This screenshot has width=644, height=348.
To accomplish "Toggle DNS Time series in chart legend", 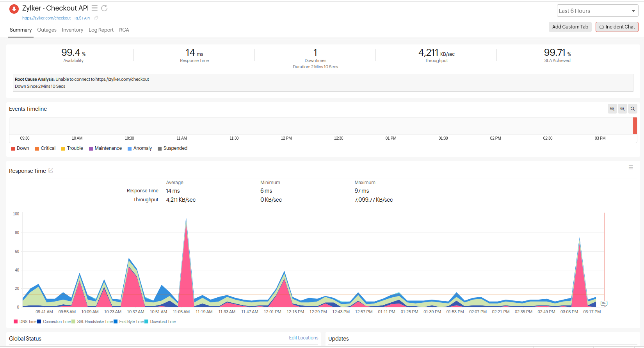I will (25, 321).
